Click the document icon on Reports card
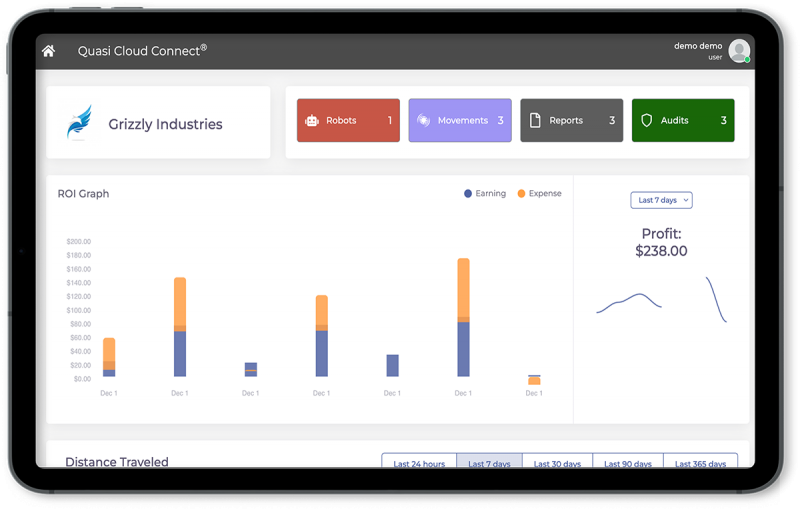800x511 pixels. point(535,121)
